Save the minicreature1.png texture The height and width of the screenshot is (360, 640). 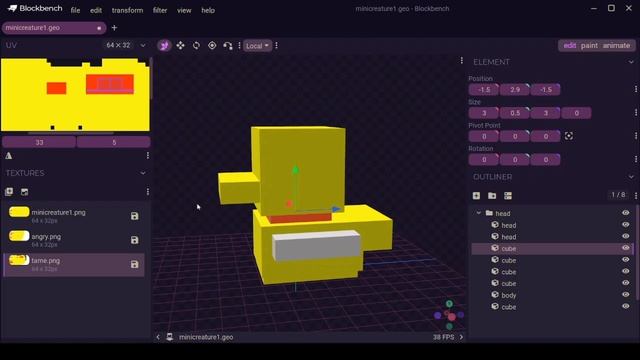(x=134, y=216)
